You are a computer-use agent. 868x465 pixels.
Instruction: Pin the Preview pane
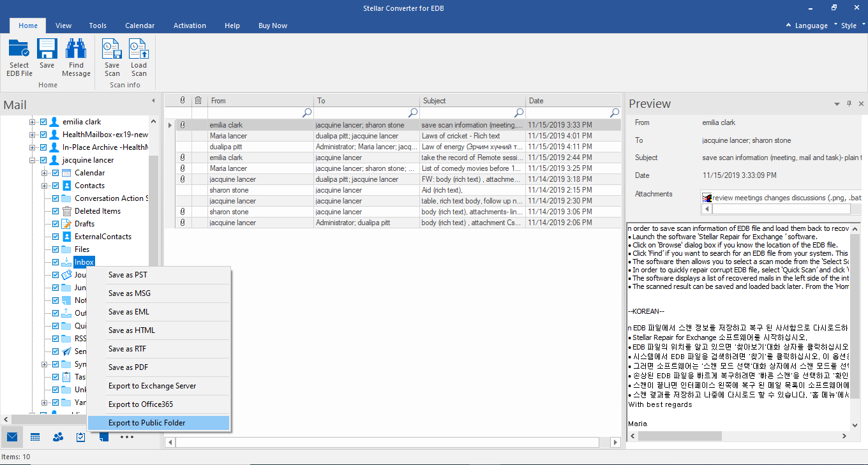click(849, 103)
